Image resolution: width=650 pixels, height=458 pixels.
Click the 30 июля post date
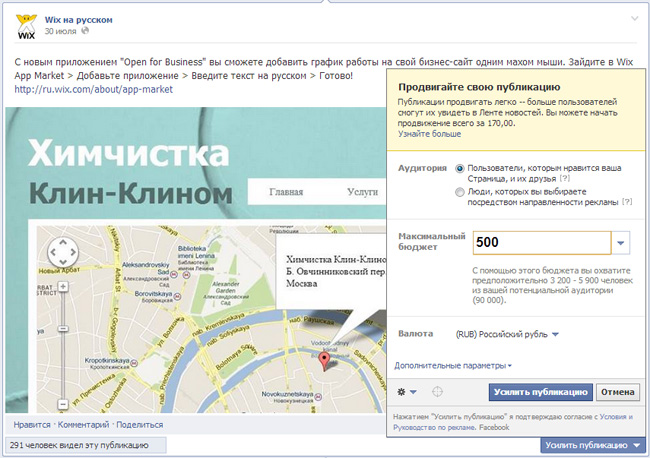[61, 31]
